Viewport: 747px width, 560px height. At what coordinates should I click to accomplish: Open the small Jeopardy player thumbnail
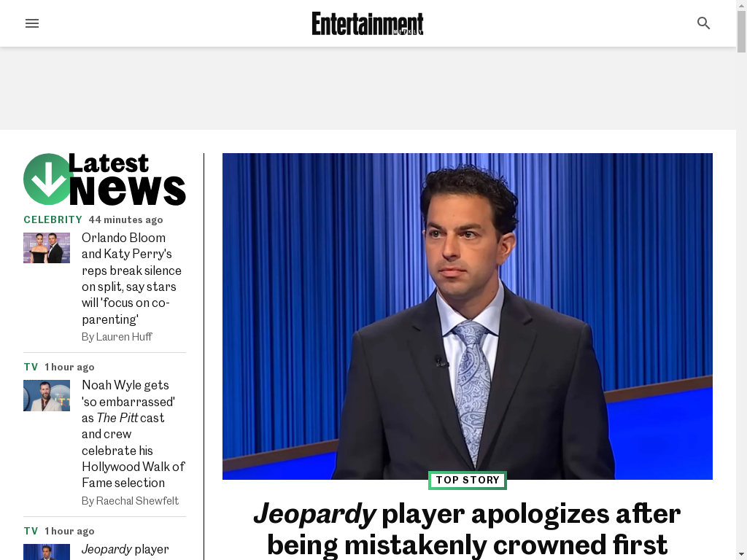(47, 552)
